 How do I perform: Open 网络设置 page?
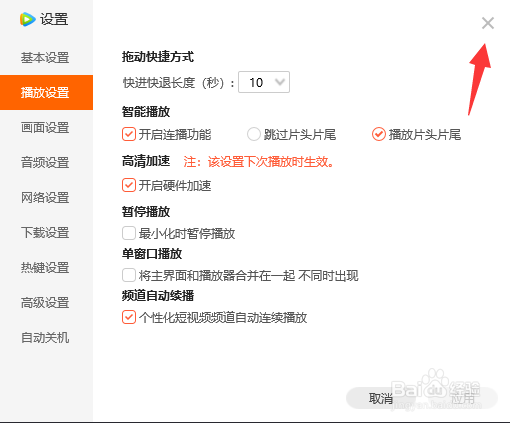click(x=45, y=198)
